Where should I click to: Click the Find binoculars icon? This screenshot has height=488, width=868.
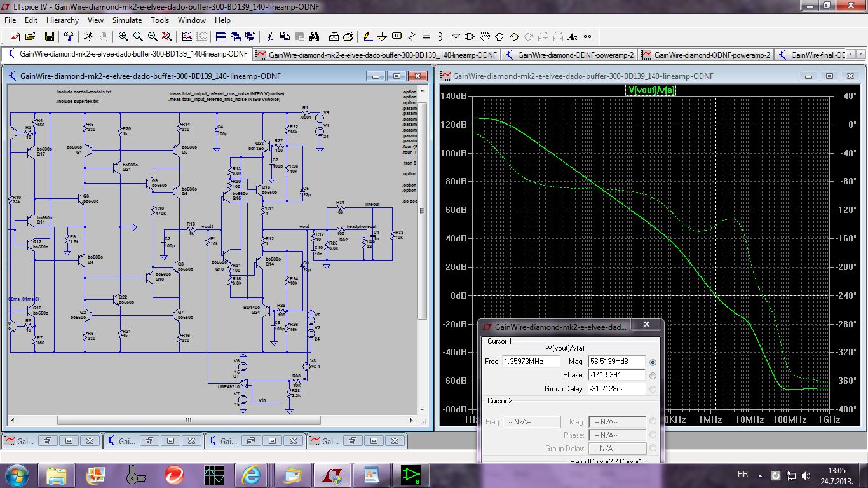click(x=315, y=36)
